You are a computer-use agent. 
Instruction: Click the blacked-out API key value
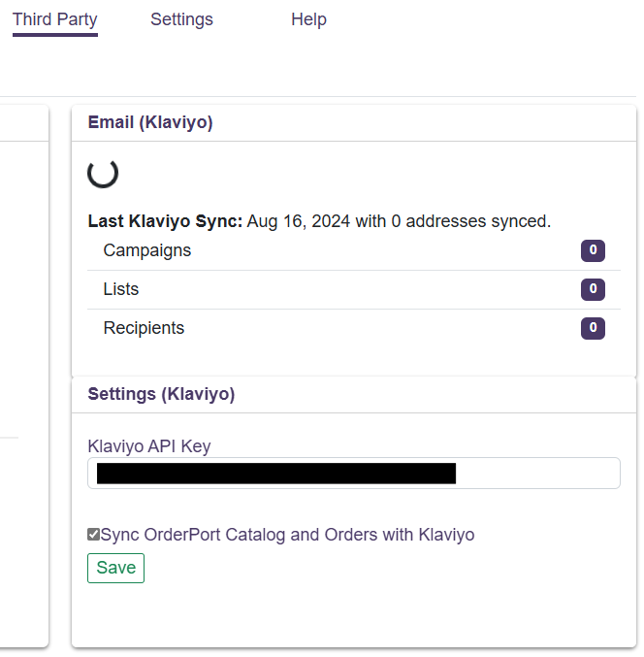coord(276,474)
